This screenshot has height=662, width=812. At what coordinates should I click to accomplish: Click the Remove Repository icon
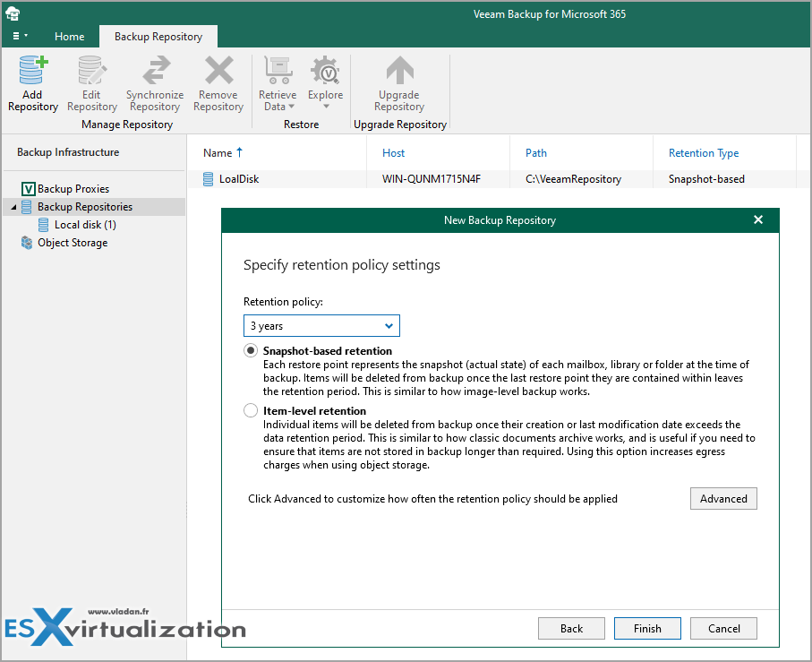pos(218,70)
